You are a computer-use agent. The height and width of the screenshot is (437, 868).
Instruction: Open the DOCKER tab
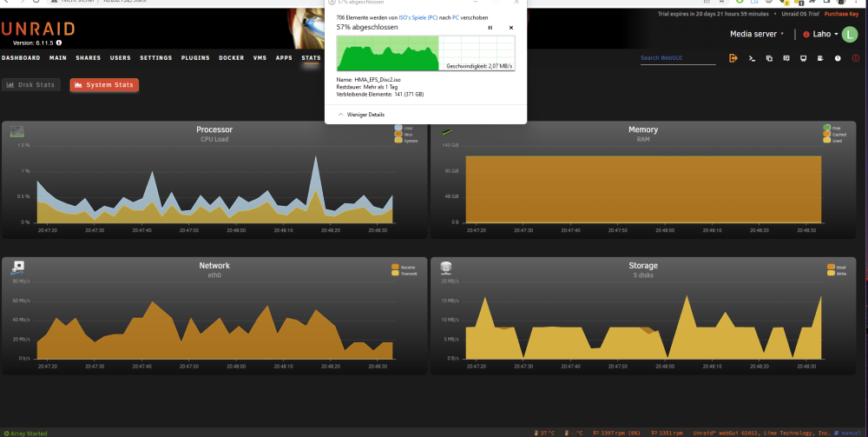coord(232,57)
